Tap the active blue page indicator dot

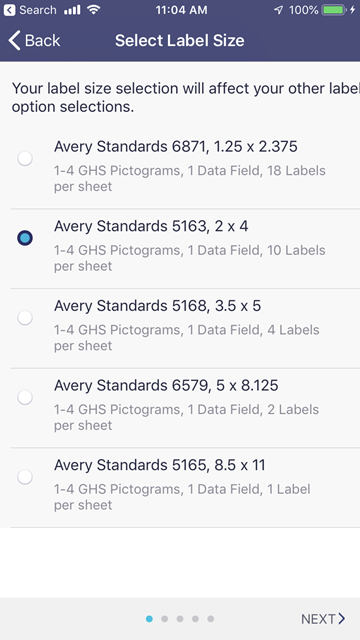pos(149,619)
